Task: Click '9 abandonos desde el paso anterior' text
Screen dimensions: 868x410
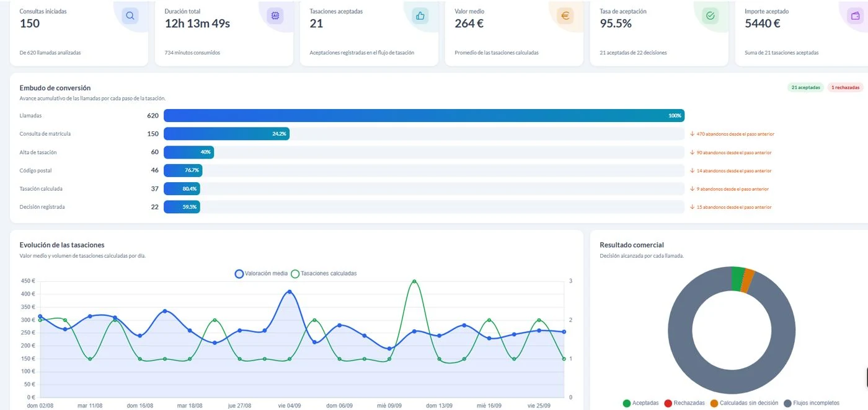Action: (x=733, y=189)
